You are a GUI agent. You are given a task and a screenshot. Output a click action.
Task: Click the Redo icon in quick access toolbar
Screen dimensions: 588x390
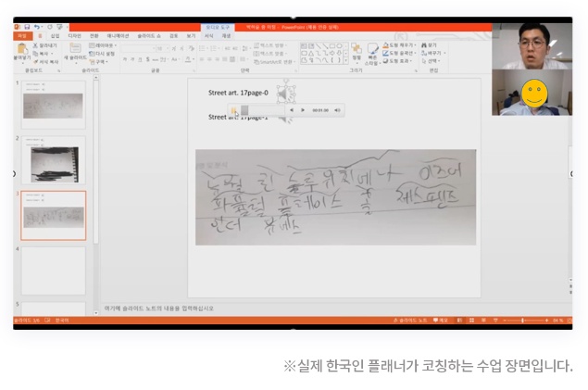(49, 27)
